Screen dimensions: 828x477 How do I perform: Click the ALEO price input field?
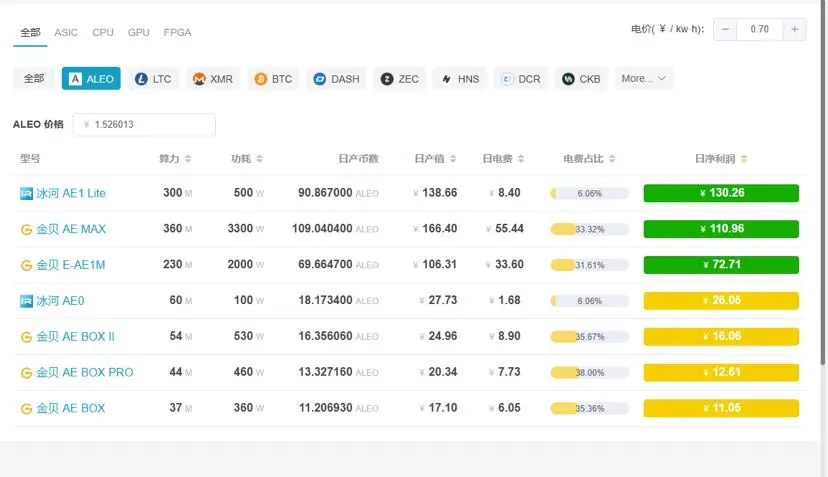tap(144, 125)
